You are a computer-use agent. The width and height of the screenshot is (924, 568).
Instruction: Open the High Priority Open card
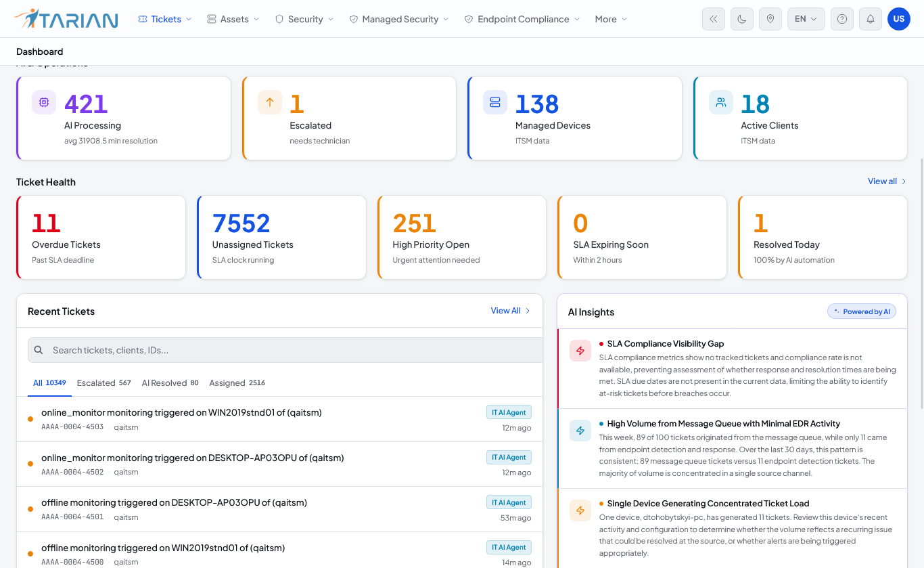click(x=462, y=238)
